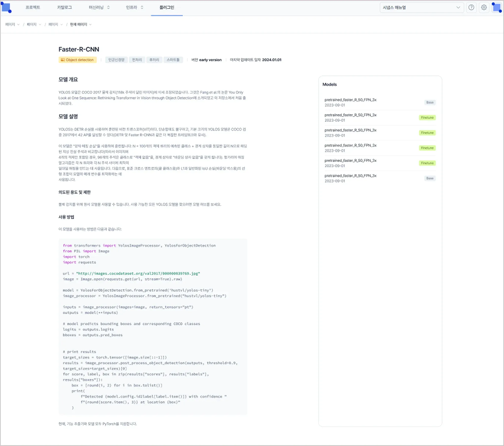This screenshot has width=504, height=446.
Task: Click the 인공신경망 tag
Action: point(116,60)
